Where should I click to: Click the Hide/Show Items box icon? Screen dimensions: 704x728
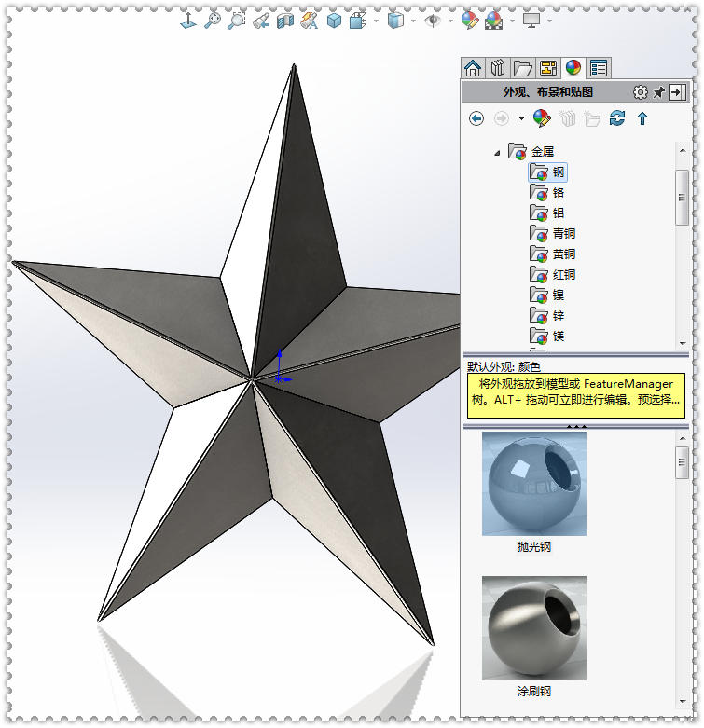click(395, 21)
